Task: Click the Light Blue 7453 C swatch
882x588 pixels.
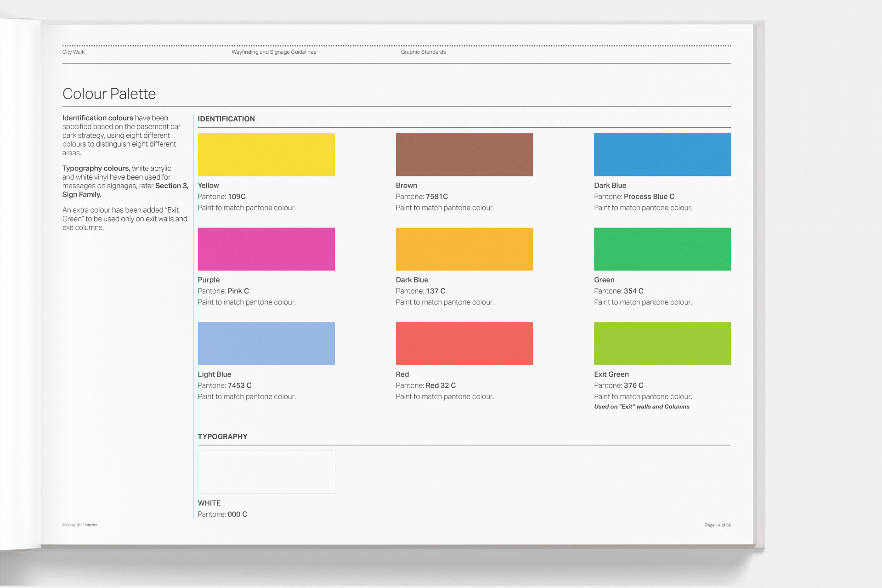Action: pyautogui.click(x=266, y=343)
